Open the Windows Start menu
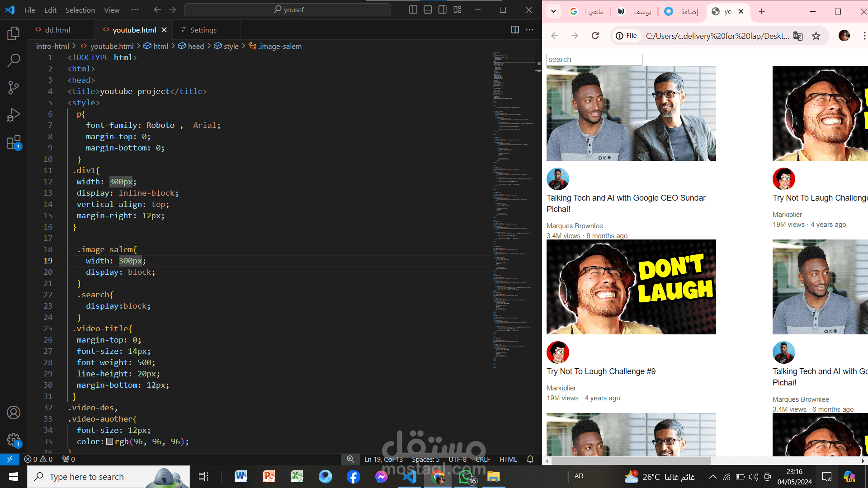This screenshot has height=488, width=868. (x=13, y=477)
